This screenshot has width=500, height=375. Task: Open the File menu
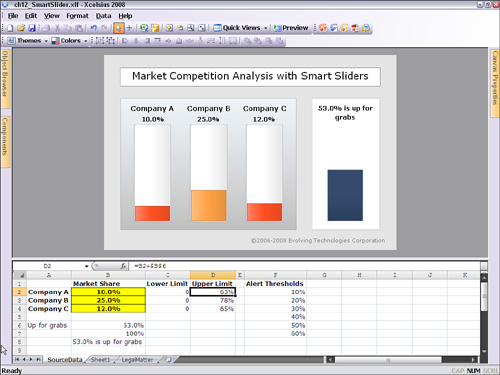pyautogui.click(x=13, y=16)
